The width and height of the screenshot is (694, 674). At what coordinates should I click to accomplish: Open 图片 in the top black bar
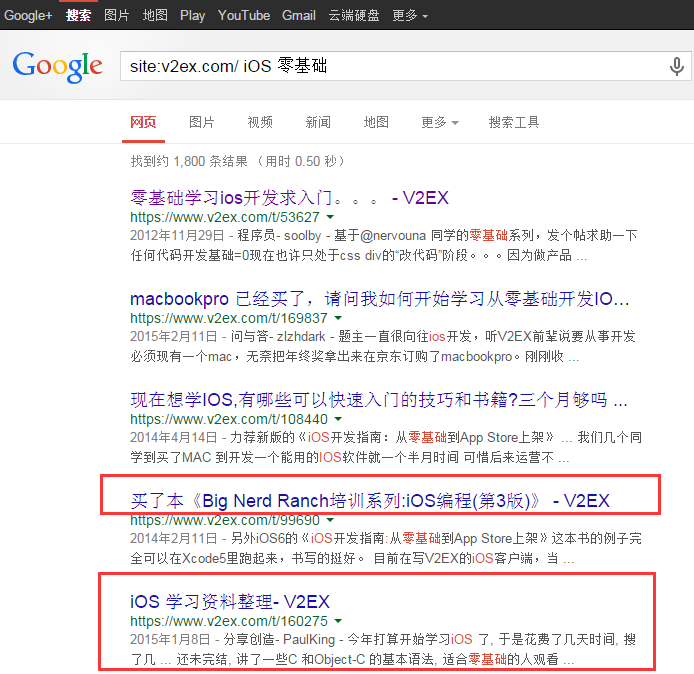117,15
